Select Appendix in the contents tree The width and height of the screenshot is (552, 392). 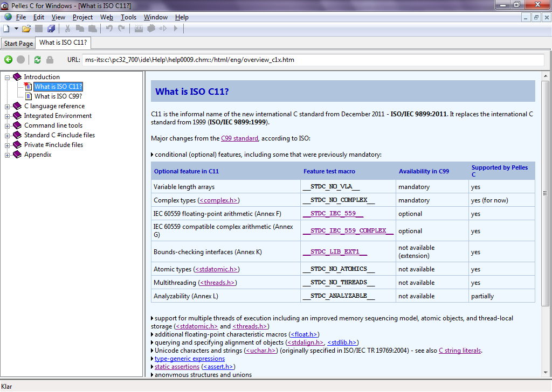click(38, 155)
